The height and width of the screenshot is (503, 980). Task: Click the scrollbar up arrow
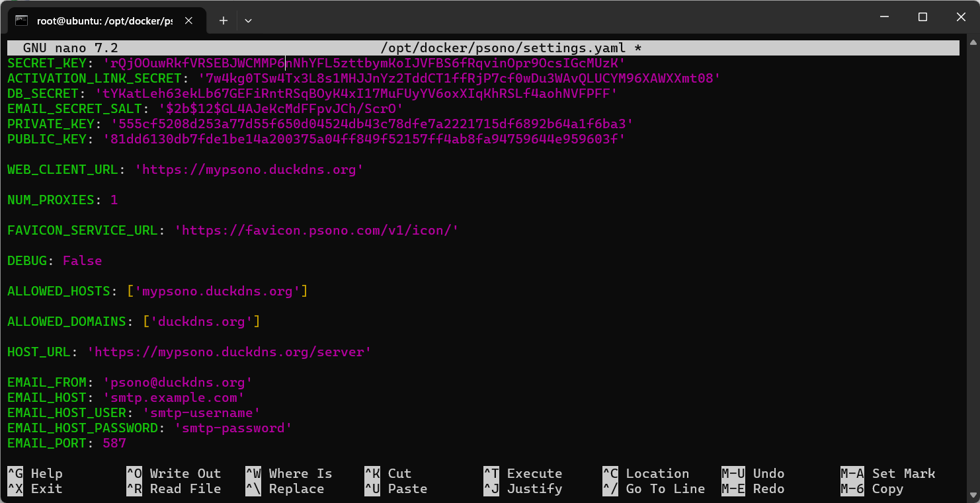click(973, 43)
